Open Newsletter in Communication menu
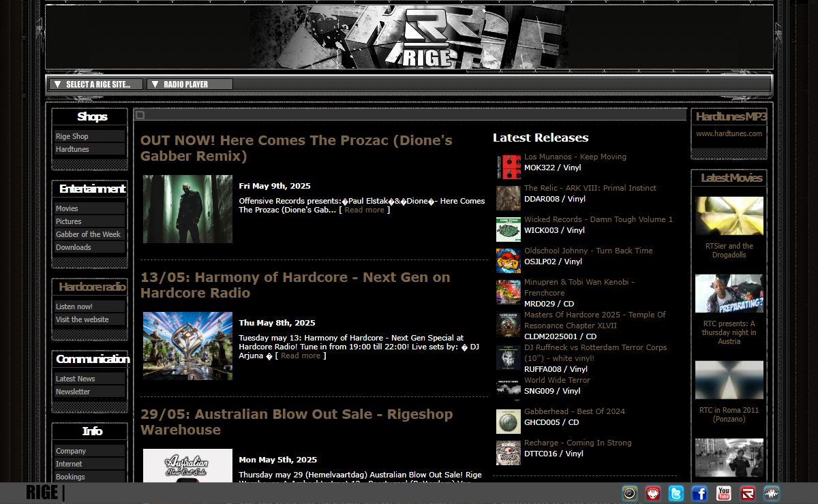The height and width of the screenshot is (504, 818). pyautogui.click(x=89, y=392)
